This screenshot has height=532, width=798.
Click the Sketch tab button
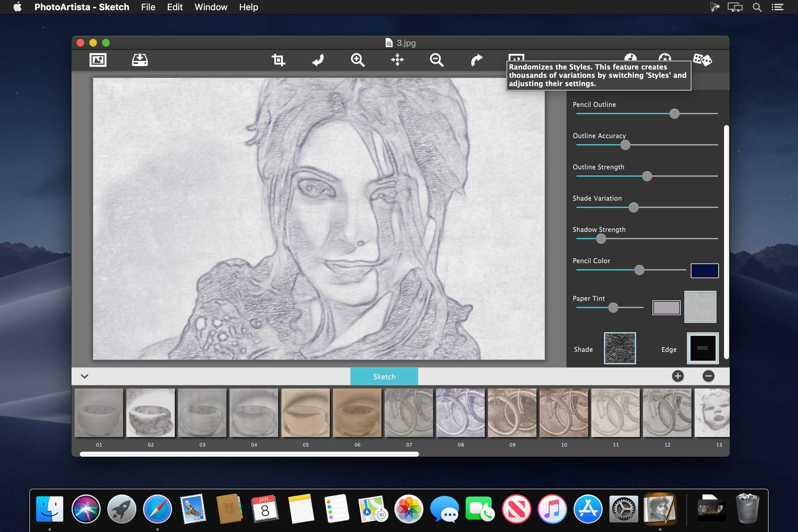click(384, 376)
